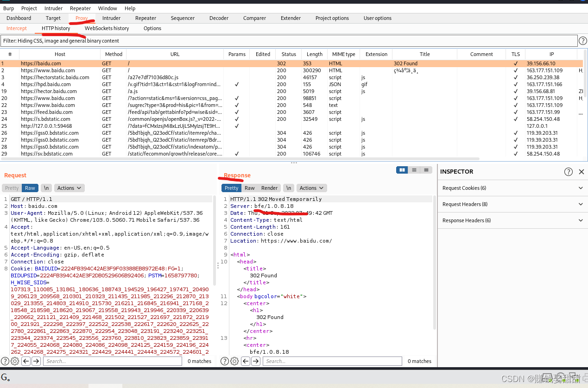Image resolution: width=588 pixels, height=388 pixels.
Task: Open Project options tab
Action: 332,18
